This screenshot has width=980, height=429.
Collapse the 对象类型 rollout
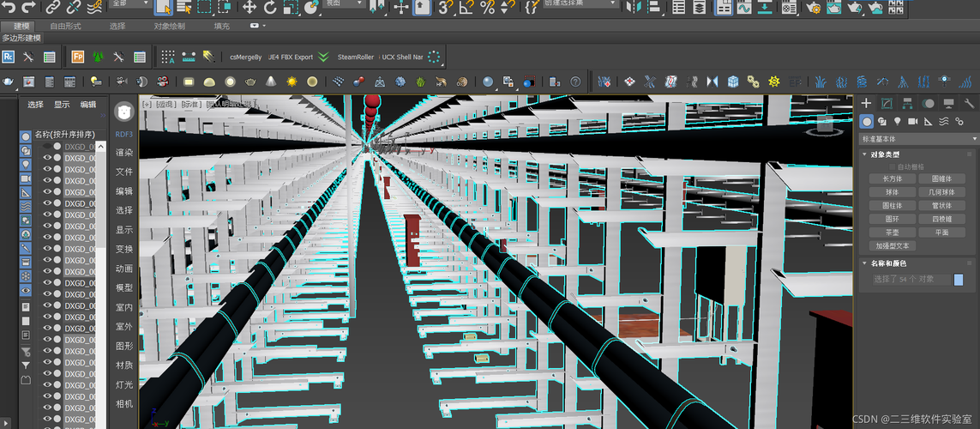(x=865, y=154)
